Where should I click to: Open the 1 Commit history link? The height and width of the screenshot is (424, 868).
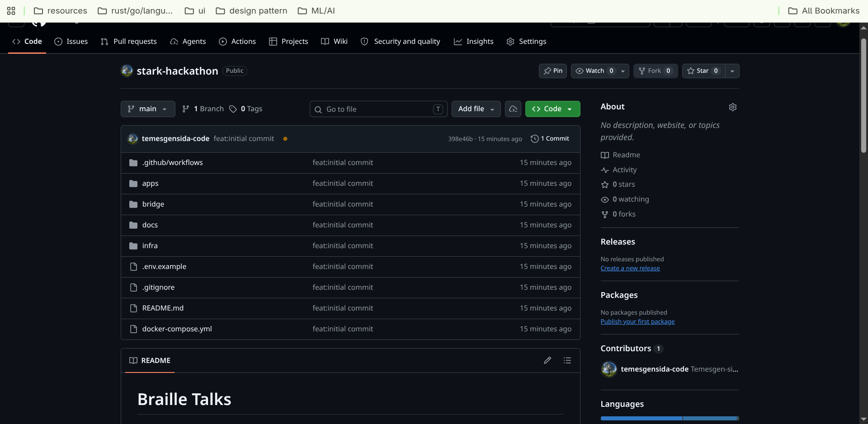pyautogui.click(x=550, y=139)
